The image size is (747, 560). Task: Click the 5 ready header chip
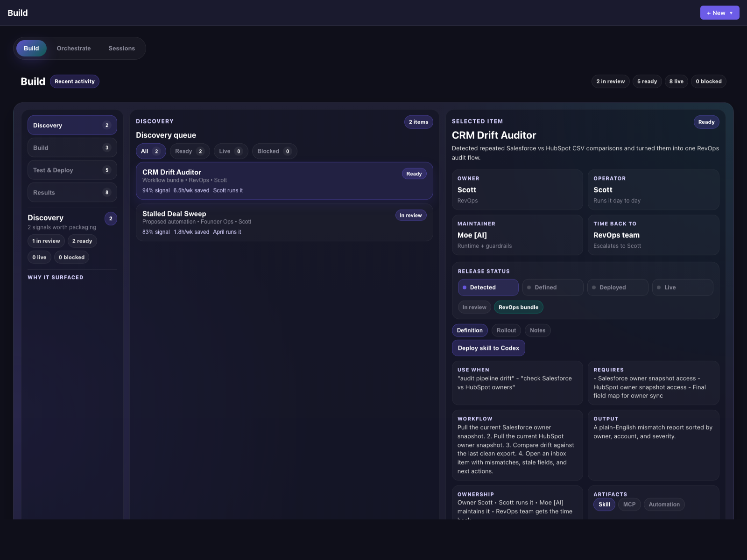point(647,81)
